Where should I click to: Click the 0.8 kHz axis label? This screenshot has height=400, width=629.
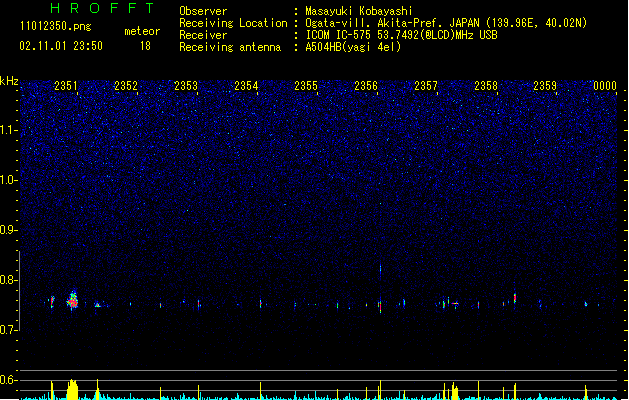9,280
